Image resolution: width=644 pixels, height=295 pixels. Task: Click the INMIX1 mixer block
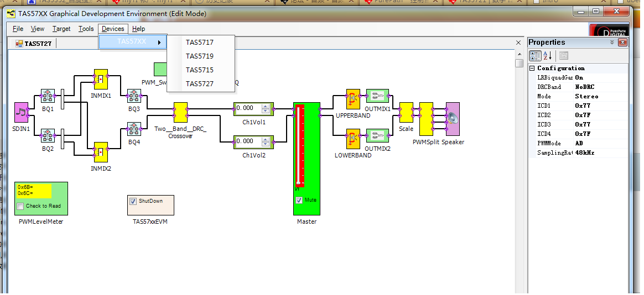tap(101, 79)
